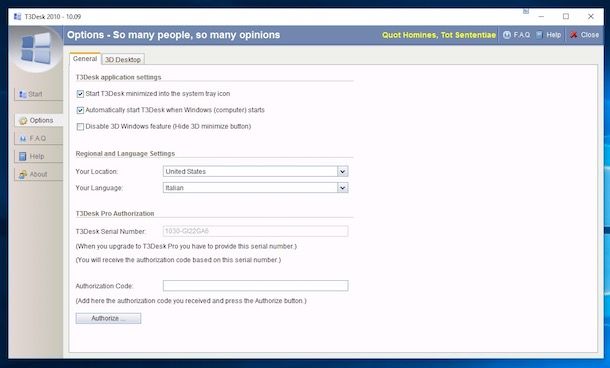Switch to the General tab
Viewport: 610px width, 368px height.
85,59
